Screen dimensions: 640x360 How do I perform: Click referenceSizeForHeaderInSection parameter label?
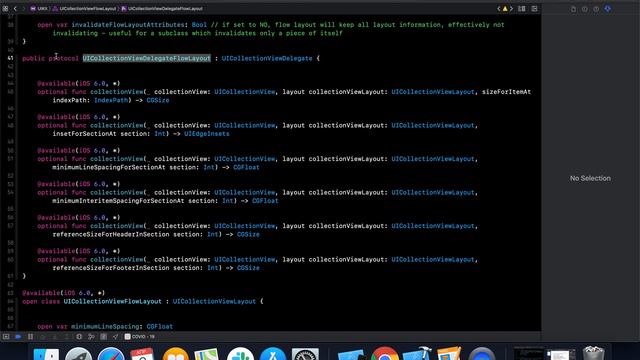pos(111,234)
